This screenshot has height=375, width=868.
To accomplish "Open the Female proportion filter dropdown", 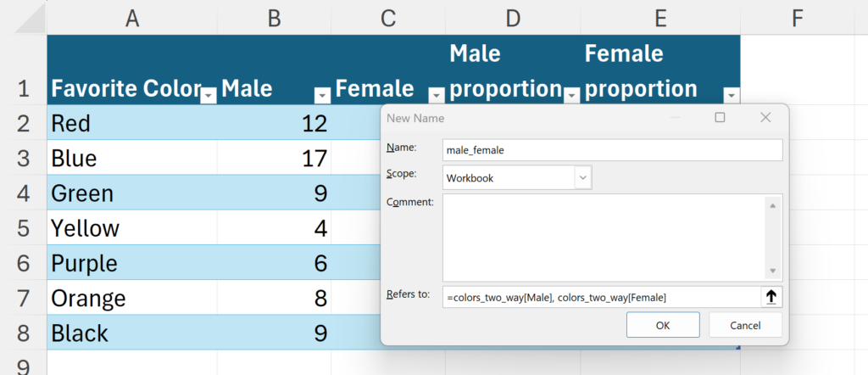I will coord(731,95).
